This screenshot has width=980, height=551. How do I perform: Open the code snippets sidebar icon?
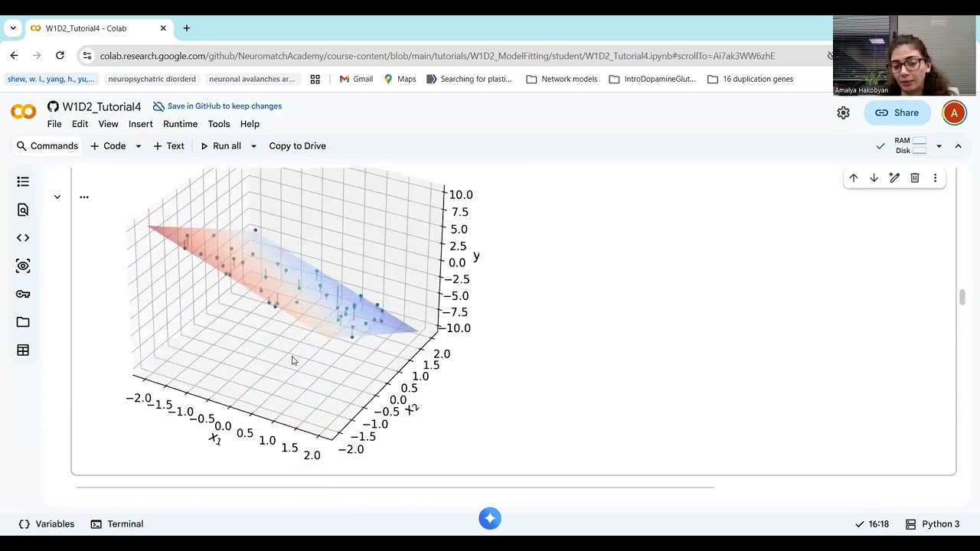pyautogui.click(x=23, y=238)
